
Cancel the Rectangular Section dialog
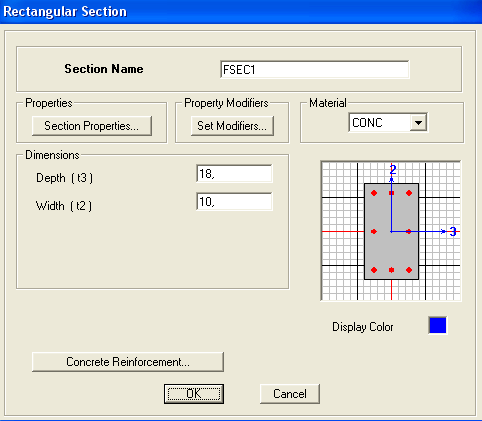pos(290,394)
